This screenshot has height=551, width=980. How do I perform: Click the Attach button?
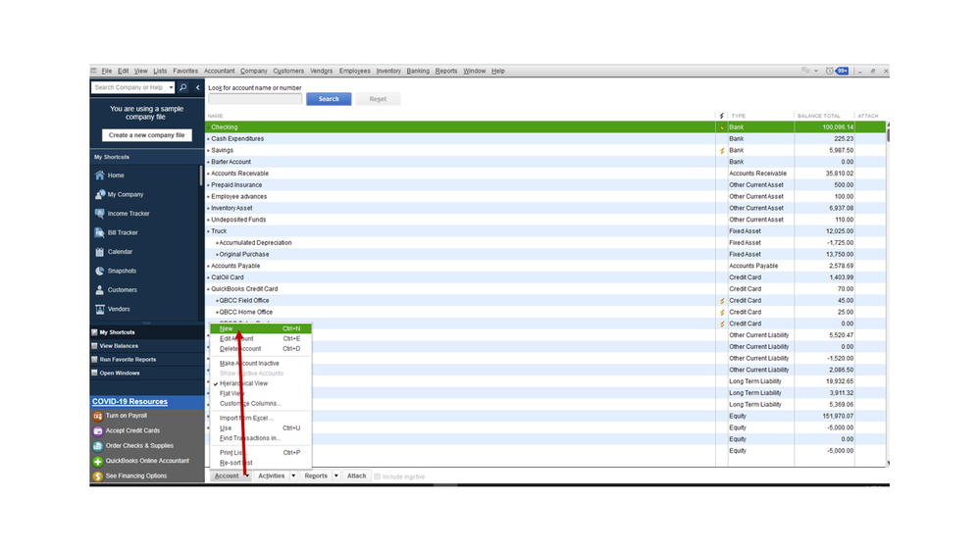click(357, 476)
